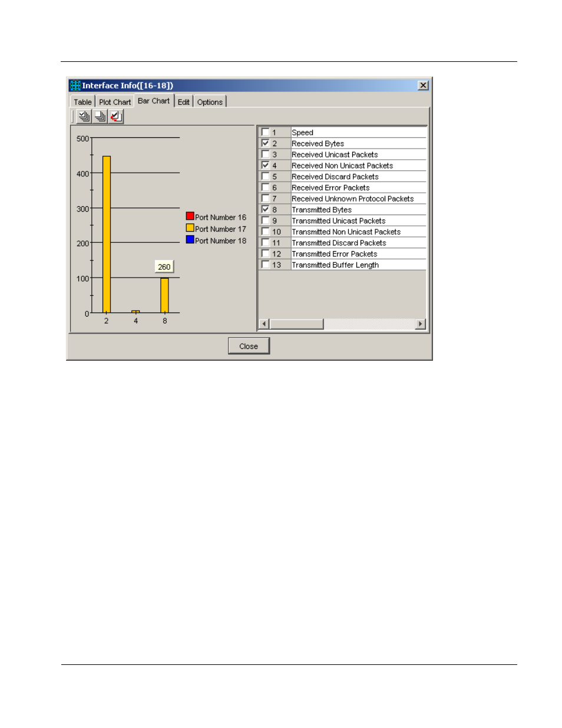Check Received Unknown Protocol Packets checkbox

(x=266, y=198)
